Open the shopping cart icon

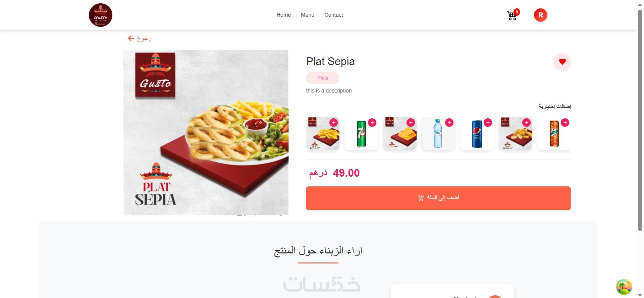(512, 15)
